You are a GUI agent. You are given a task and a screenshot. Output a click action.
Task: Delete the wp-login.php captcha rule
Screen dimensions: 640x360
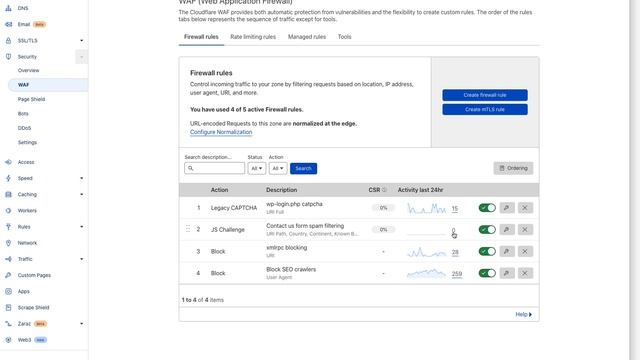coord(525,208)
